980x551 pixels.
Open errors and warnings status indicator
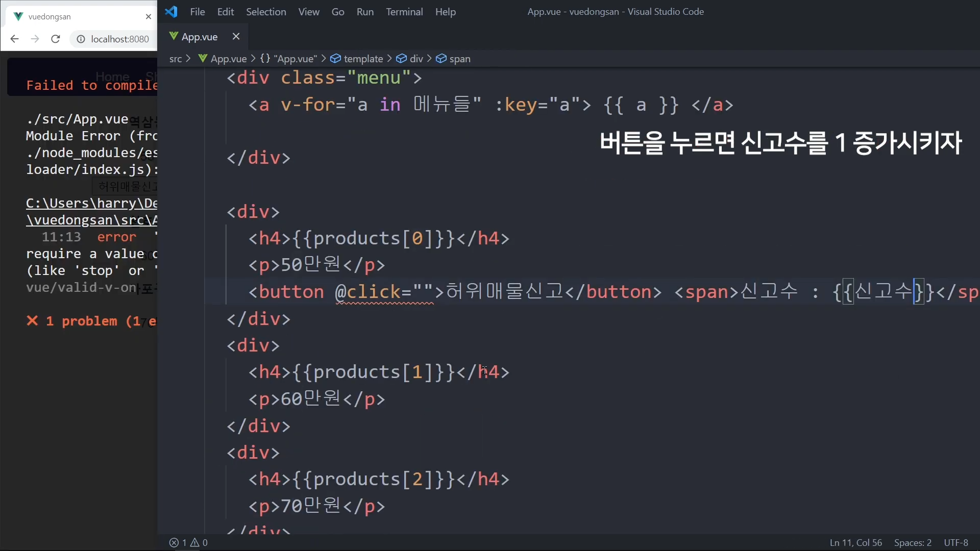(188, 542)
